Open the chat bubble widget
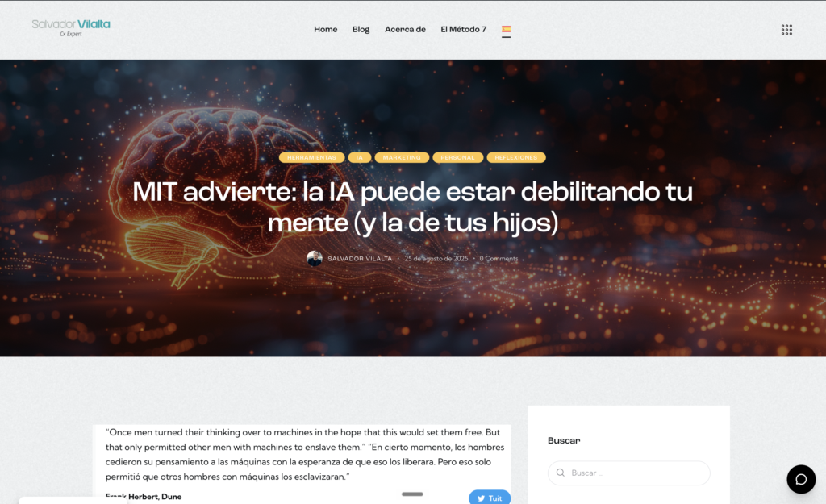The width and height of the screenshot is (826, 504). (x=801, y=479)
